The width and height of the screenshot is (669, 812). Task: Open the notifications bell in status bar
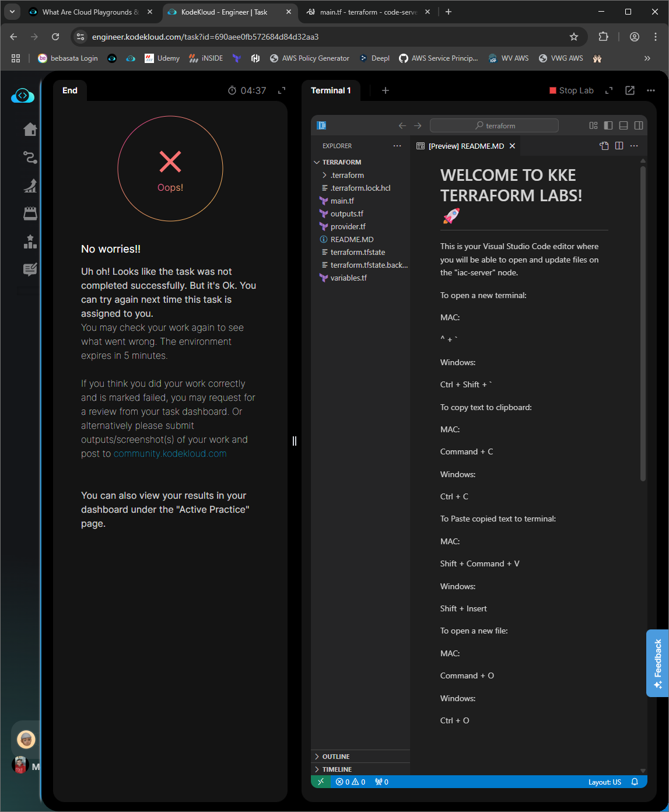click(635, 782)
